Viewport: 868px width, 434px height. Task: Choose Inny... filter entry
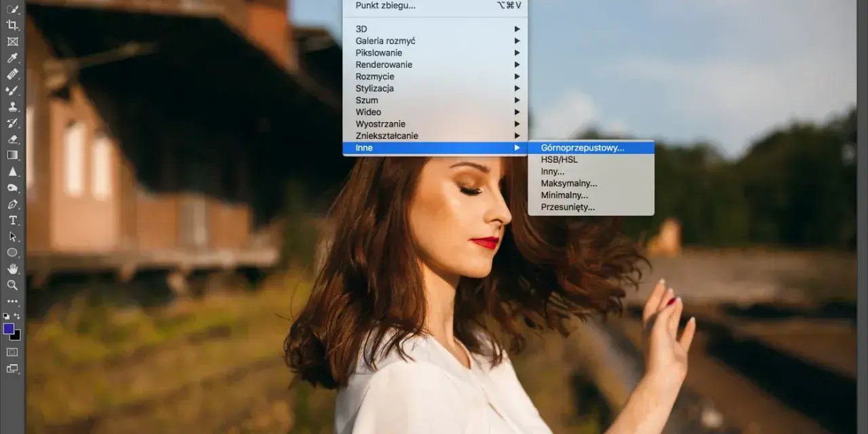click(591, 172)
